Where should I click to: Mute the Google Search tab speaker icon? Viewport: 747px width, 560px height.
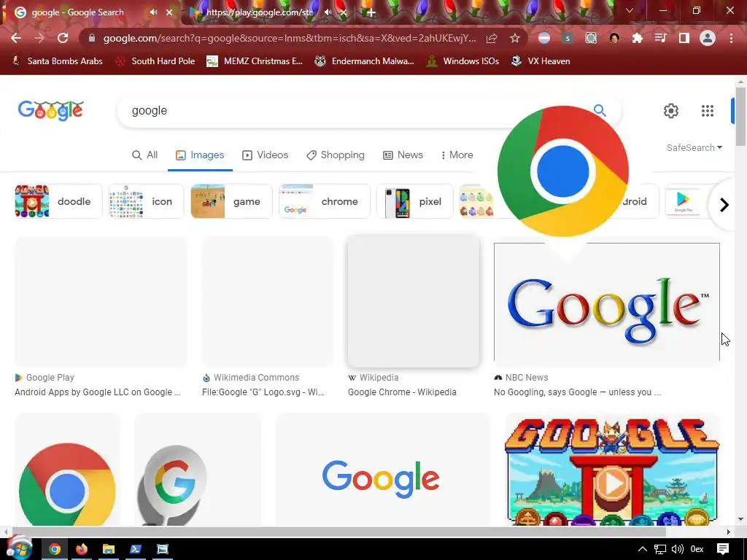point(153,12)
